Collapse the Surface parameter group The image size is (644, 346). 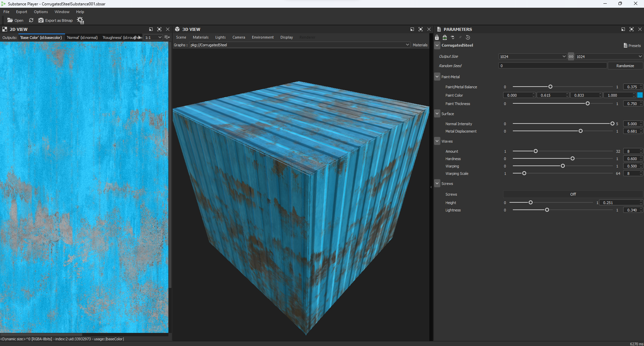click(x=437, y=113)
